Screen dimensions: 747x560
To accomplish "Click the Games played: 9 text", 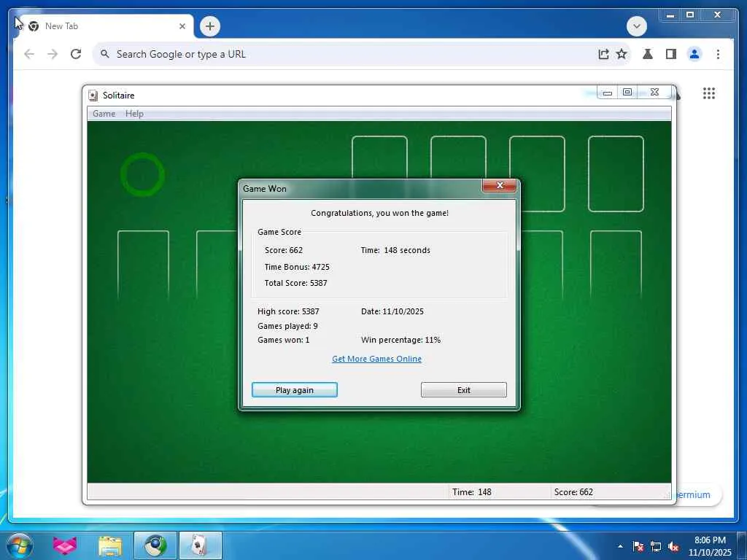I will [x=287, y=326].
